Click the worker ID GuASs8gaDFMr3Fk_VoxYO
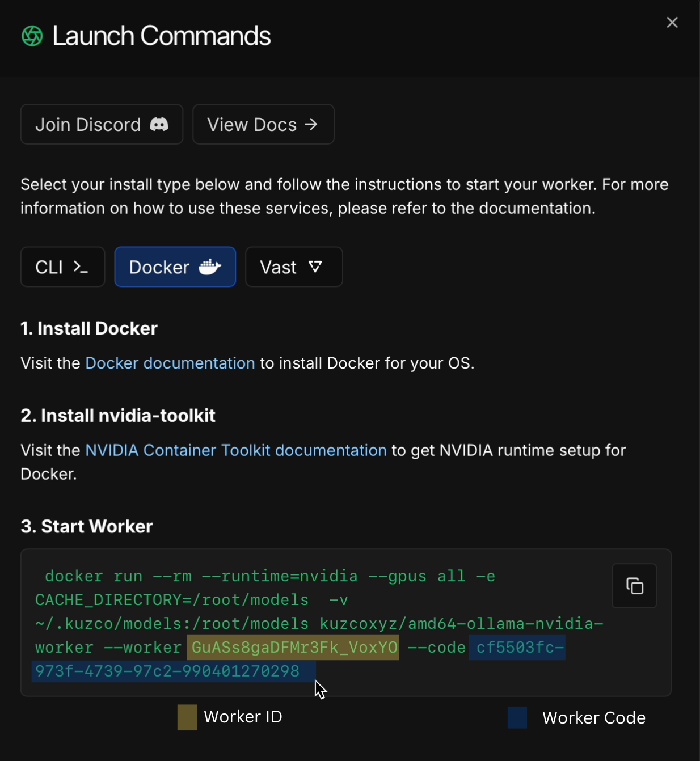Viewport: 700px width, 761px height. [x=293, y=647]
